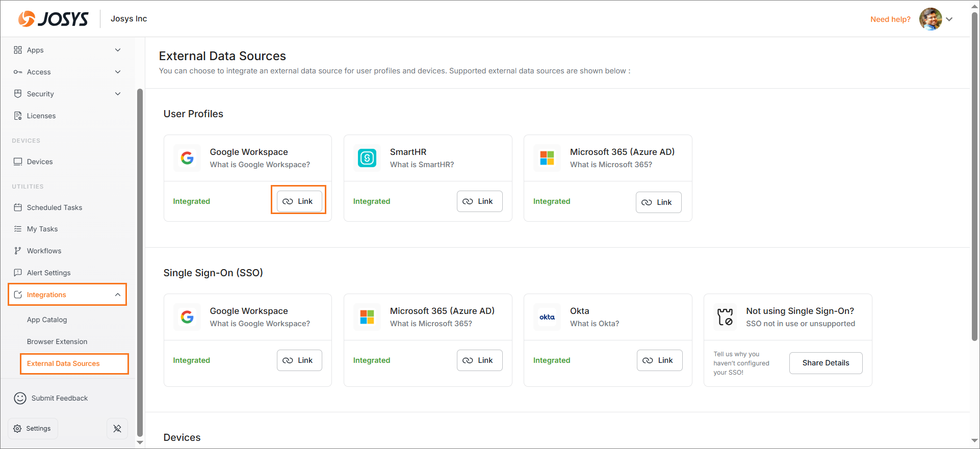Expand the Security section chevron
980x449 pixels.
pos(118,94)
